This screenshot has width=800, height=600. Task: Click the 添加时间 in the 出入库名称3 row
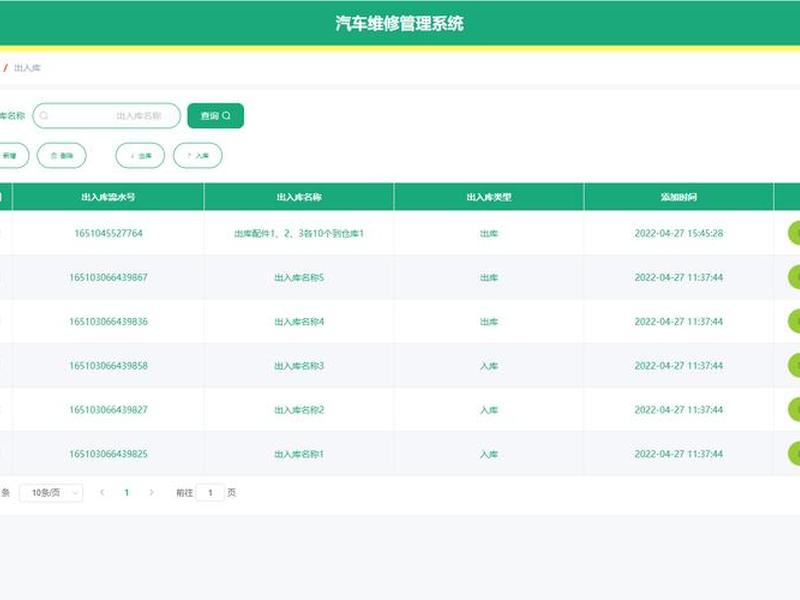679,366
